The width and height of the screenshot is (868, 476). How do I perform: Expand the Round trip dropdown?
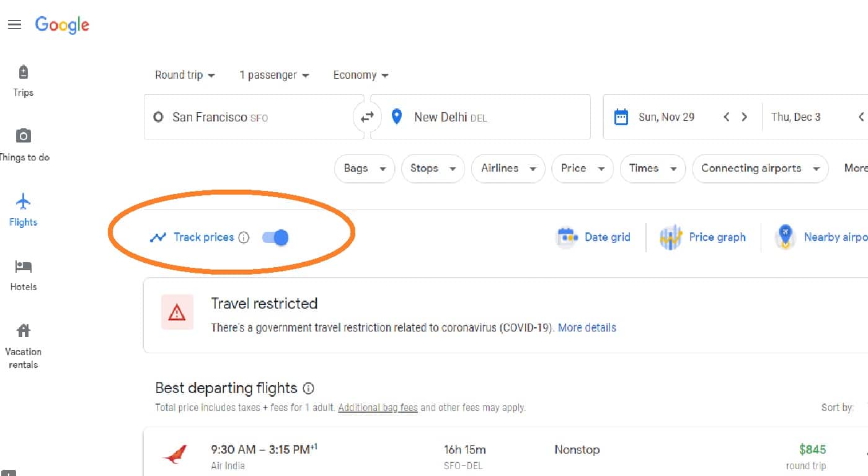click(x=185, y=75)
